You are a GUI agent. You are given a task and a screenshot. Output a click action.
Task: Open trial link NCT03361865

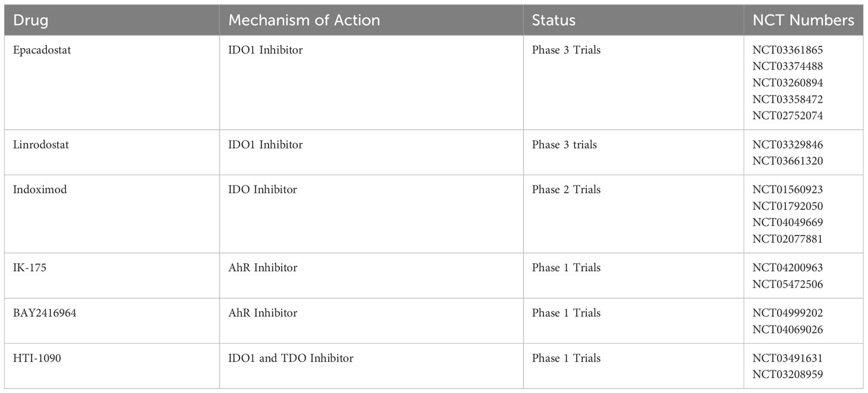point(788,50)
